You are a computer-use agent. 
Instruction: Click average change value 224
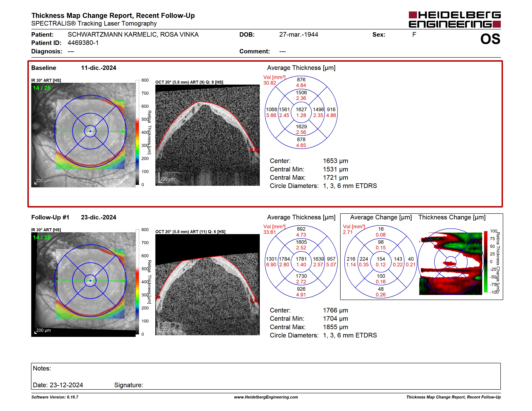pos(364,259)
